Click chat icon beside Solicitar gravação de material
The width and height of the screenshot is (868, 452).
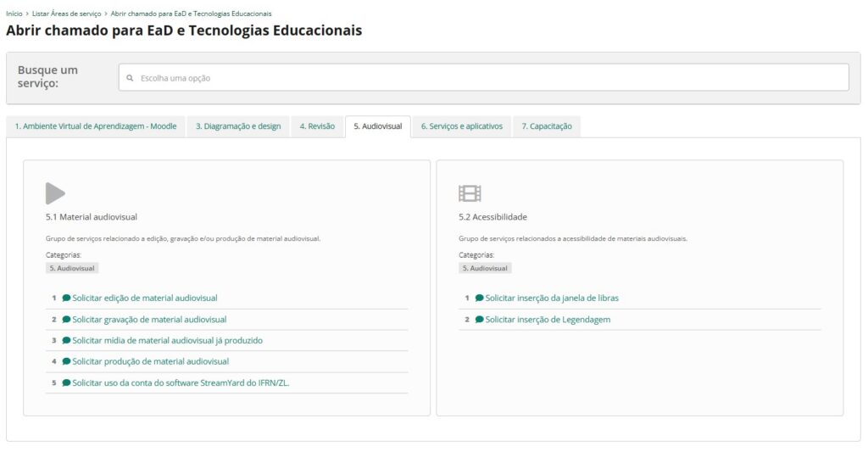pos(67,320)
